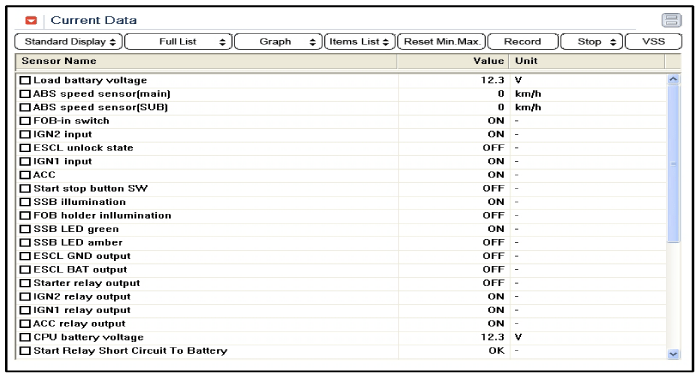Screen dimensions: 700x377
Task: Click the panel layout icon at top right
Action: click(671, 20)
